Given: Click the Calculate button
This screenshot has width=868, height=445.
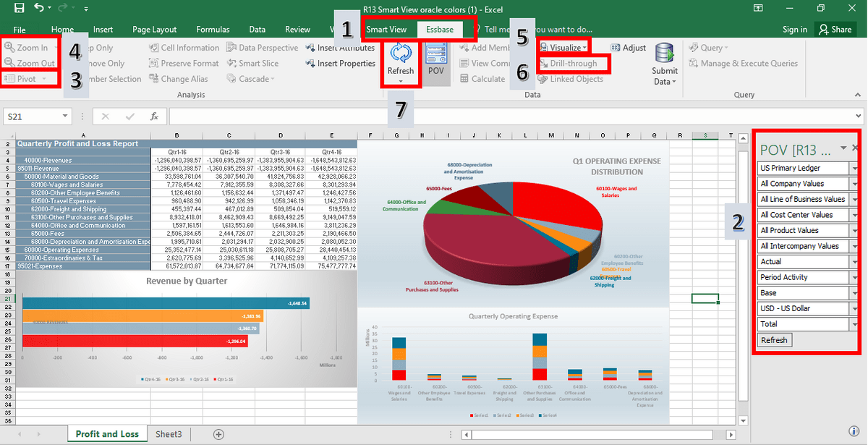Looking at the screenshot, I should click(482, 79).
